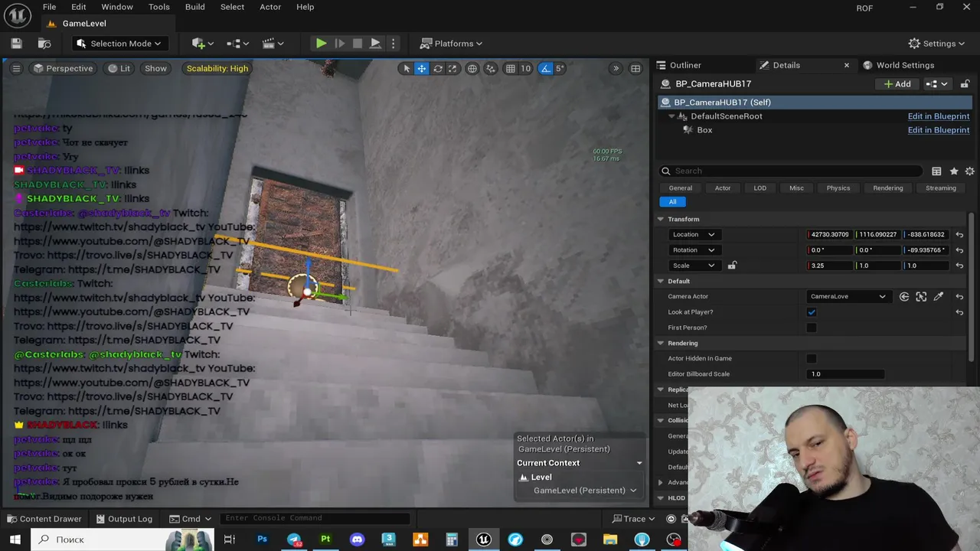The image size is (980, 551).
Task: Click the stop simulation button
Action: pos(358,44)
